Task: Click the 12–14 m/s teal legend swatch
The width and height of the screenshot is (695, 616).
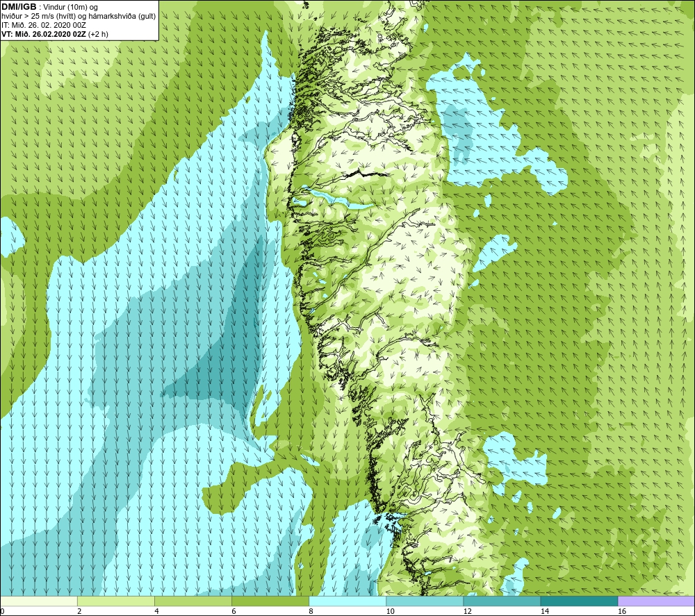Action: 502,601
